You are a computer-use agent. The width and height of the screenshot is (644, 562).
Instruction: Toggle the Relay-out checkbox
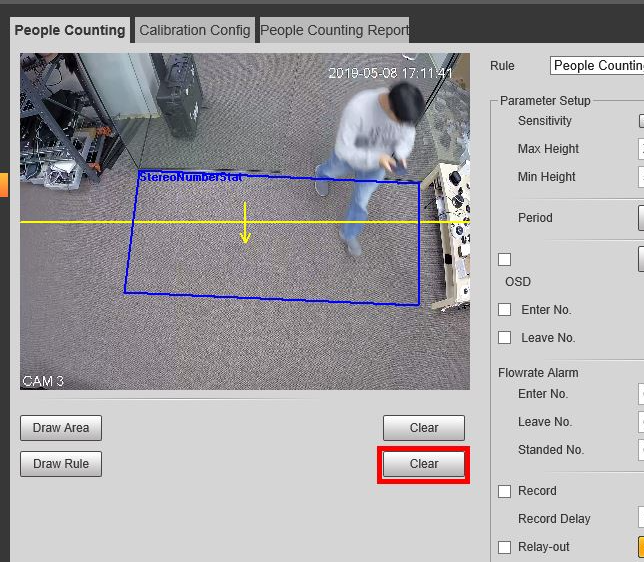pos(505,547)
